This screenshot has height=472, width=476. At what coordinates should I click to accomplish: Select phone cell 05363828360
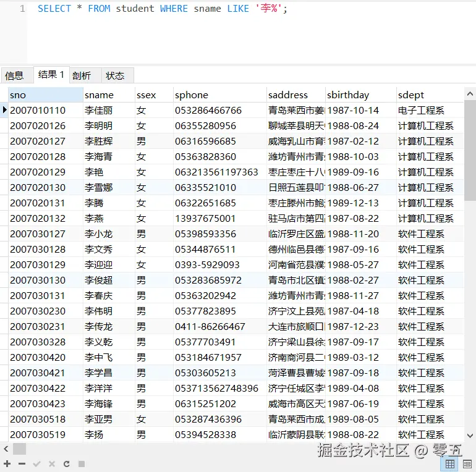220,156
